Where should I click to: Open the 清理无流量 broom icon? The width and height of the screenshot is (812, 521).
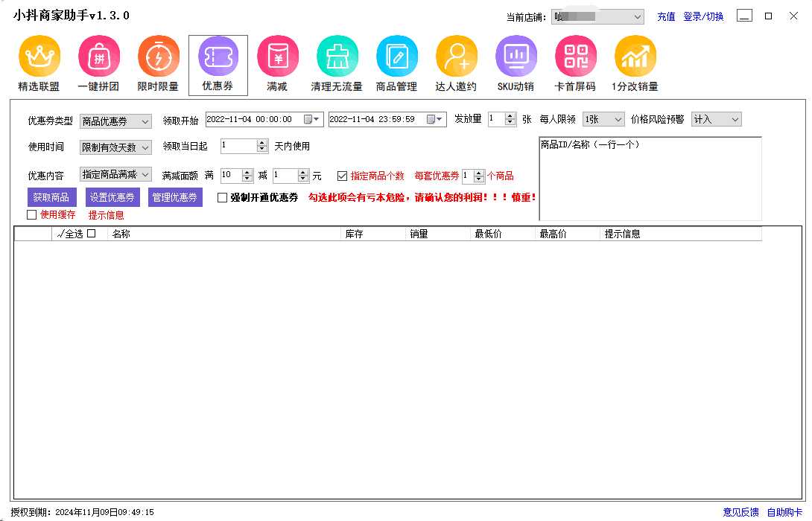click(337, 57)
